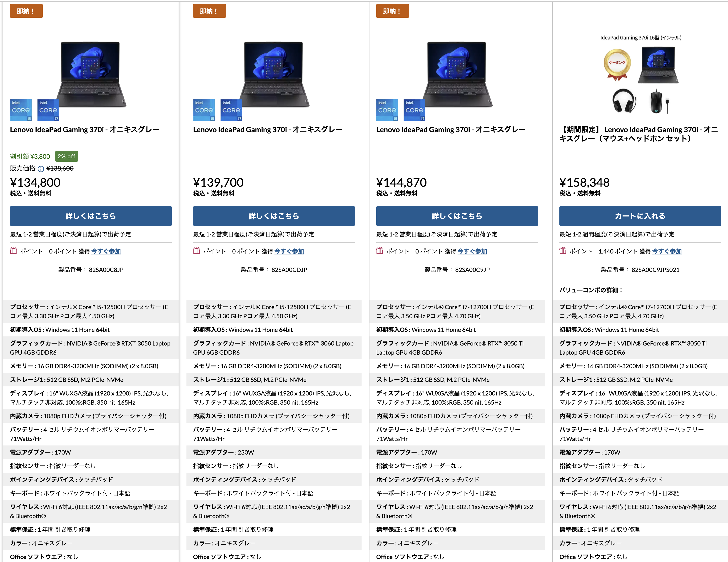728x562 pixels.
Task: Click the Intel Core i7 badge on the 82SA00C8JP card
Action: [x=48, y=110]
